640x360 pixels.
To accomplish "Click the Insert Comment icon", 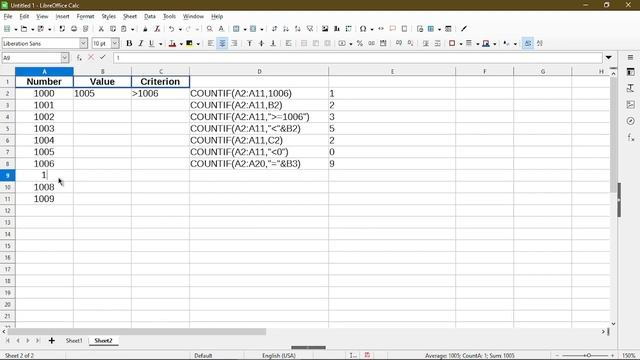I will (x=393, y=29).
